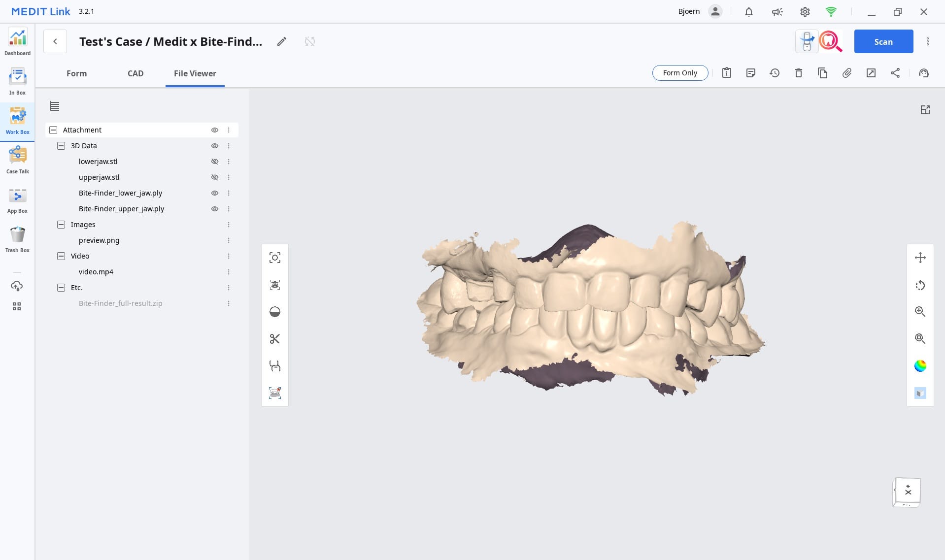Open the App Box sidebar icon

[17, 199]
